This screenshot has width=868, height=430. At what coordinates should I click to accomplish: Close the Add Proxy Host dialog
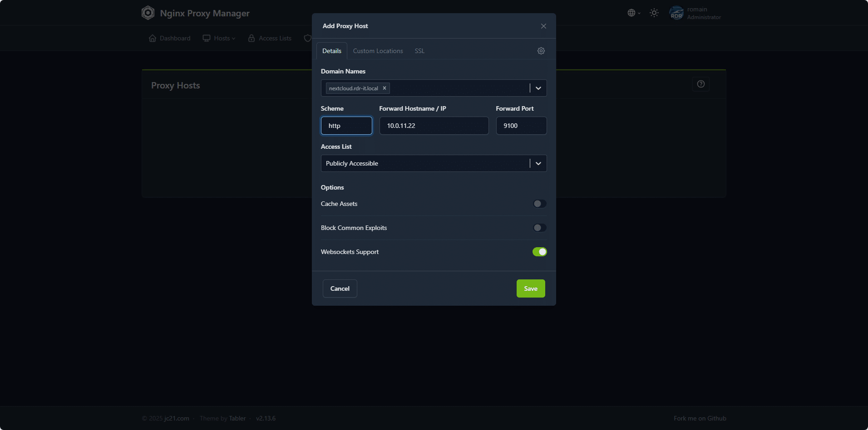click(543, 26)
